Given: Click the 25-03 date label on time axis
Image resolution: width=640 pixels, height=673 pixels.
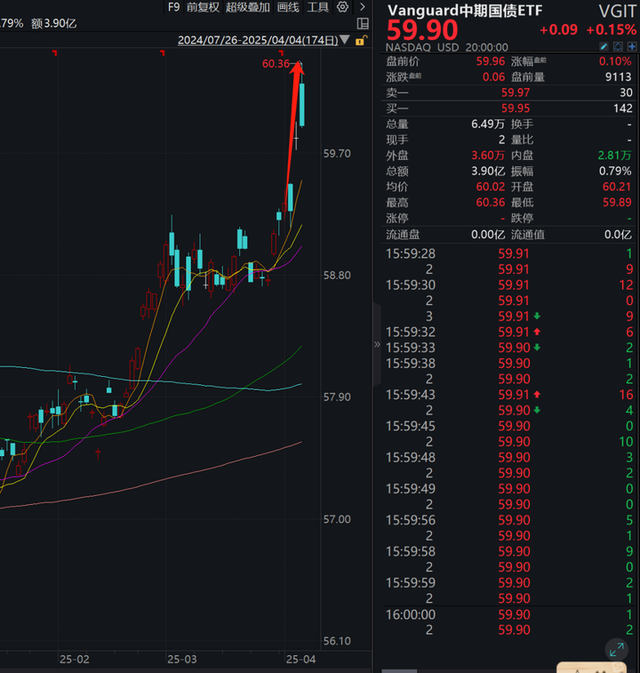Looking at the screenshot, I should (x=182, y=659).
